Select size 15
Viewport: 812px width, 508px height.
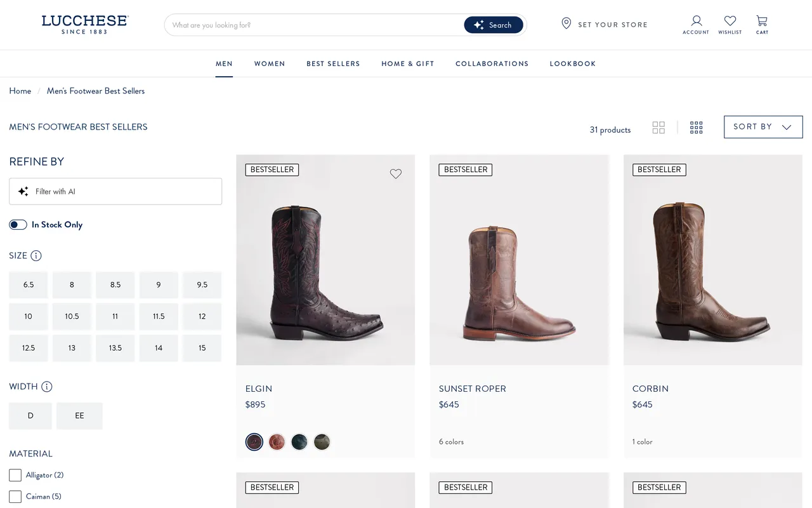point(202,348)
